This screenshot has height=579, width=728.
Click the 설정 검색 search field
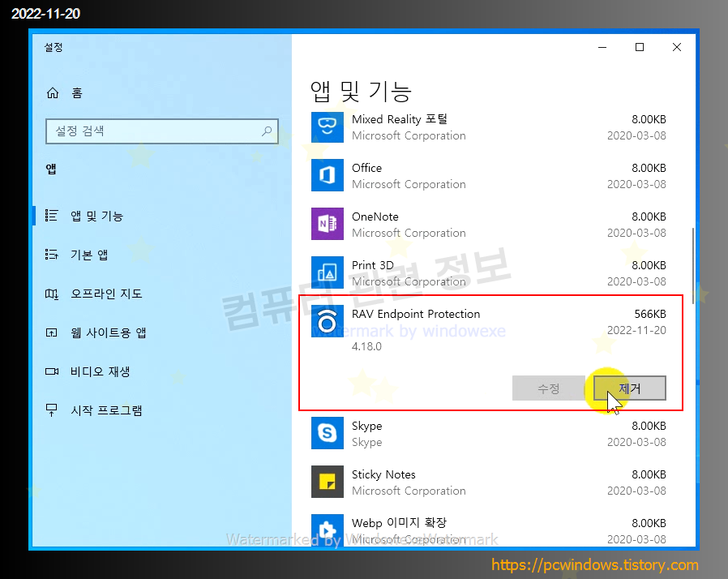(162, 131)
